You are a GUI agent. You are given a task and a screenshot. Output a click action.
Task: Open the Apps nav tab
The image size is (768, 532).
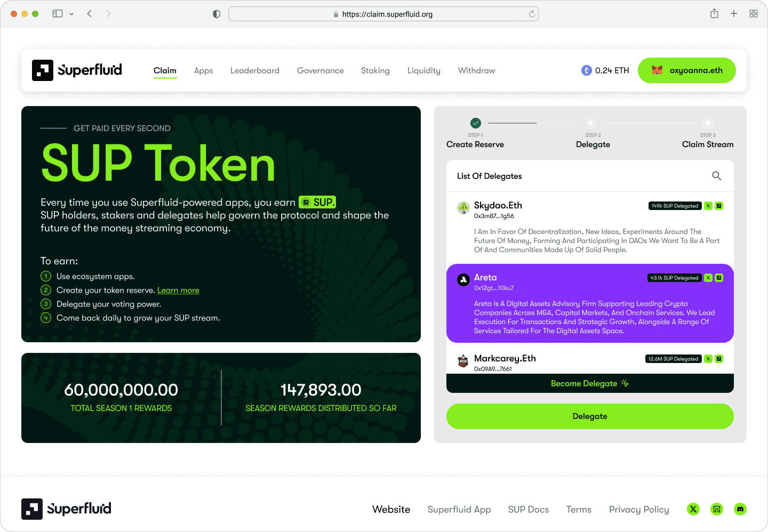pos(204,70)
